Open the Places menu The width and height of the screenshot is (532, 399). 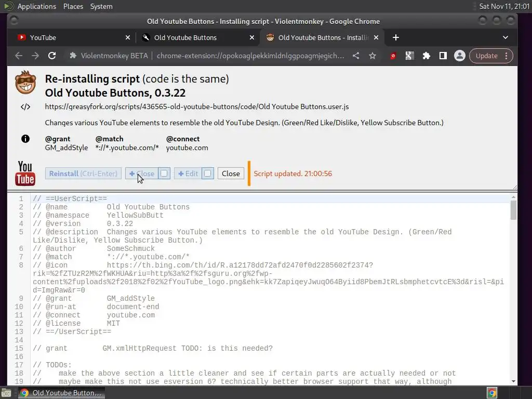coord(73,6)
